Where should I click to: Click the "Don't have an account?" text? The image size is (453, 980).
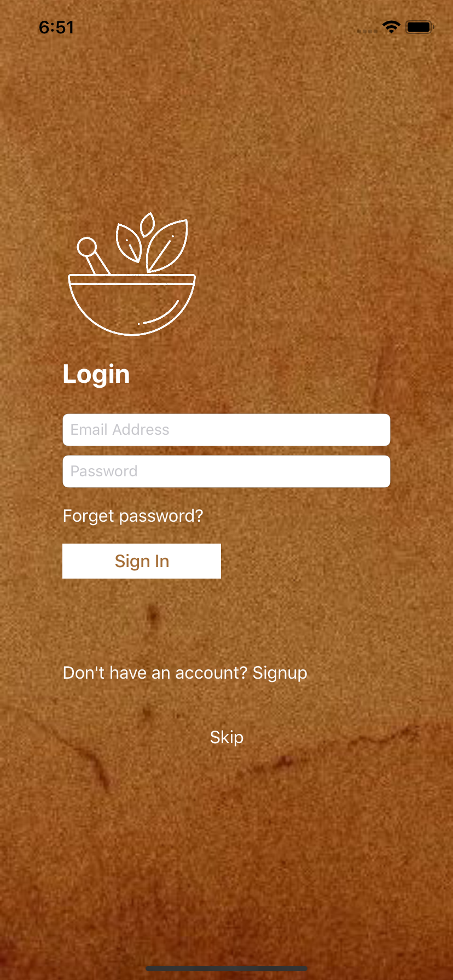155,673
